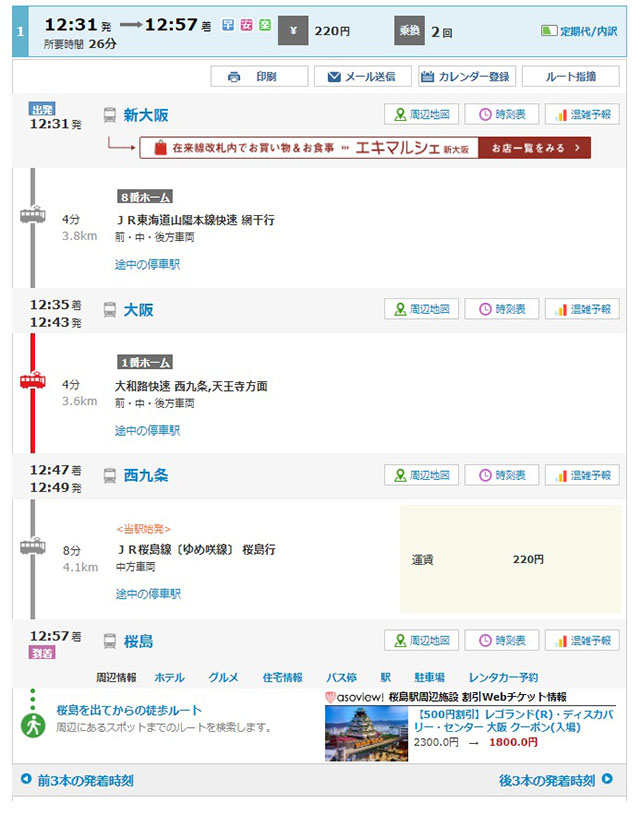640x815 pixels.
Task: Open 周辺地図 for 新大阪 station
Action: point(421,115)
